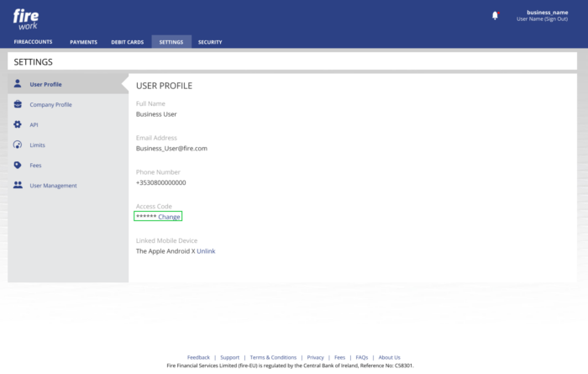Change the access code
This screenshot has width=588, height=374.
click(169, 217)
